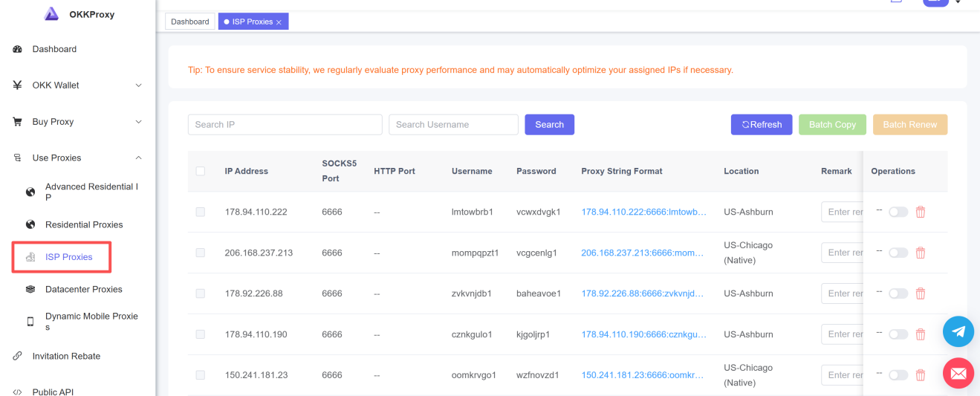Check the row for 178.94.110.222

[201, 212]
